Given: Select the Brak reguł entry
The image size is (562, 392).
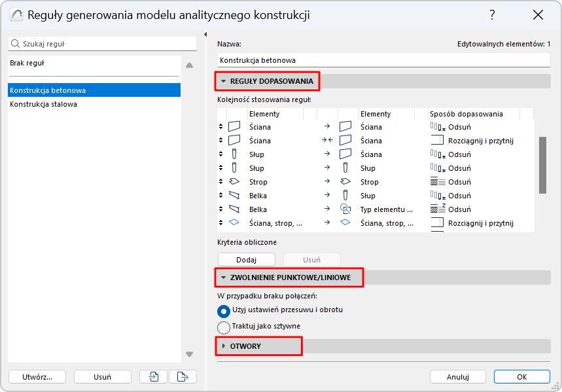Looking at the screenshot, I should (94, 63).
